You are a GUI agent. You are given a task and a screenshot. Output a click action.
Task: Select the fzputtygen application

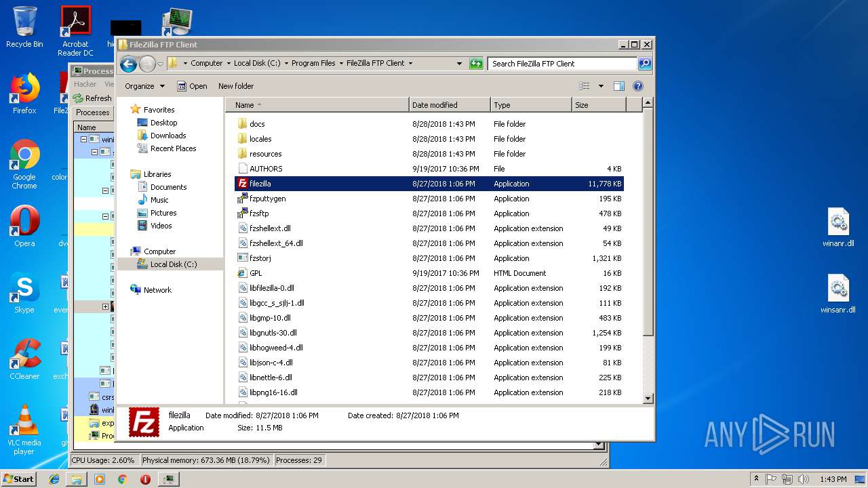429,199
